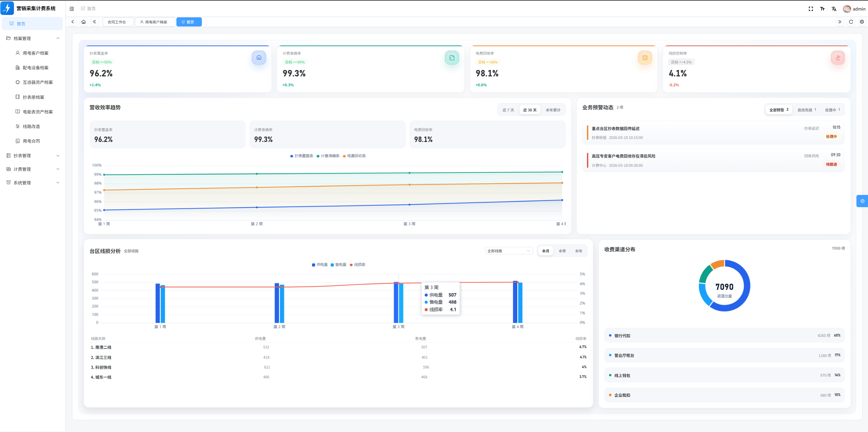868x432 pixels.
Task: Open the 重点台区抄表数据回传延迟 alert
Action: (713, 133)
